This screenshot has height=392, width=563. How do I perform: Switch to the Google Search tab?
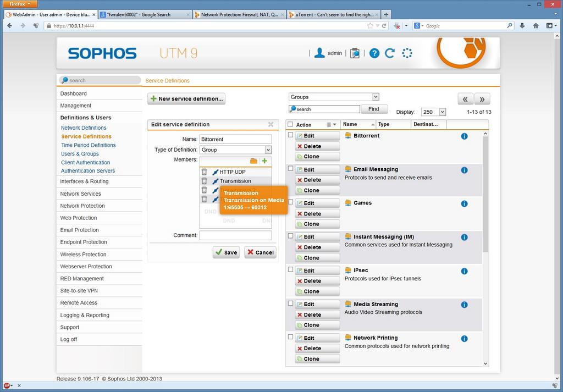click(145, 15)
